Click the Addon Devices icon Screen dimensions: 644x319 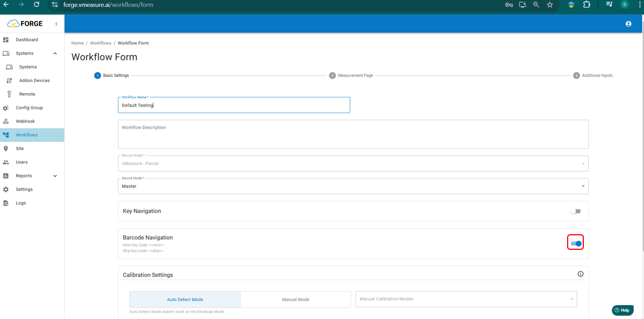pos(9,80)
